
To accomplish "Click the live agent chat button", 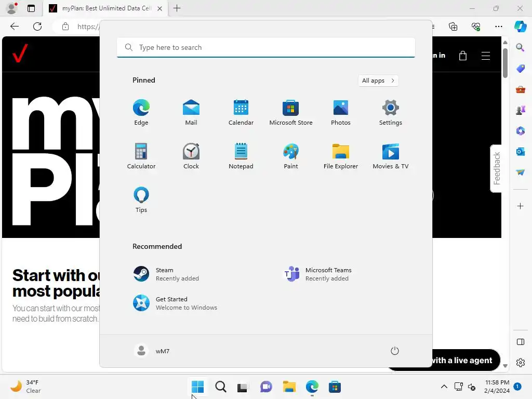I will [466, 361].
